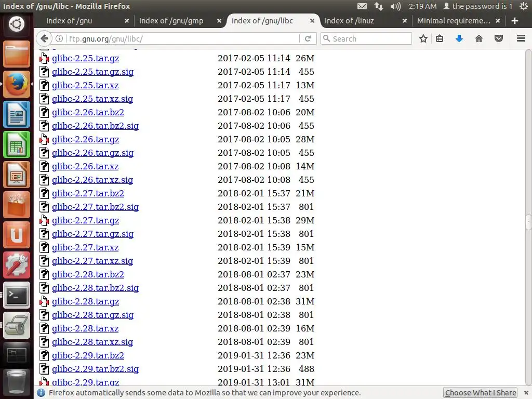Close the Index of /gnu tab
This screenshot has width=532, height=399.
[x=127, y=21]
